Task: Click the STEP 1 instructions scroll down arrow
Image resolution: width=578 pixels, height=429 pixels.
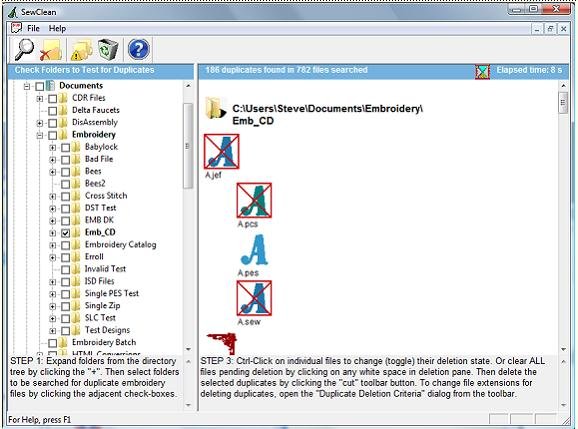Action: click(x=188, y=405)
